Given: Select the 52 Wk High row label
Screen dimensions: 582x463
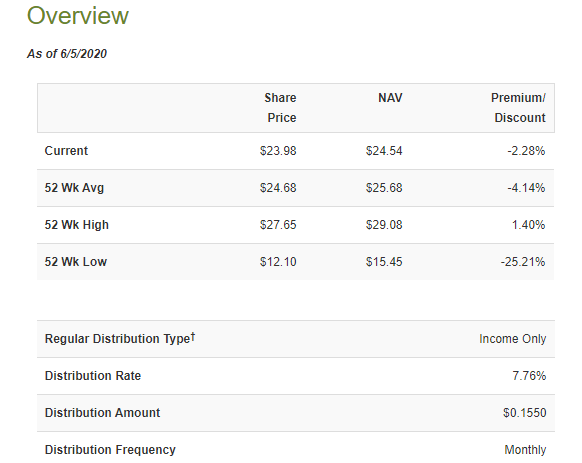Looking at the screenshot, I should (76, 225).
